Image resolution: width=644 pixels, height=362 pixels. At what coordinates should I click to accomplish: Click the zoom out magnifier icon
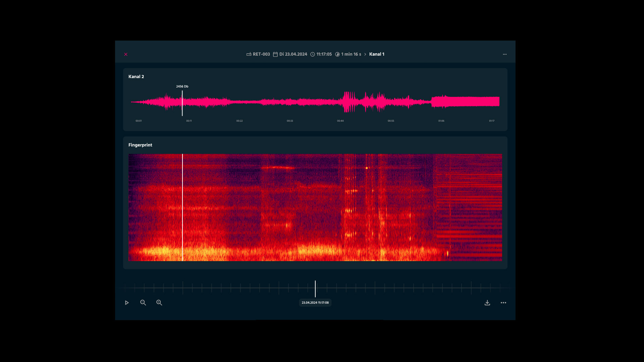(x=143, y=303)
